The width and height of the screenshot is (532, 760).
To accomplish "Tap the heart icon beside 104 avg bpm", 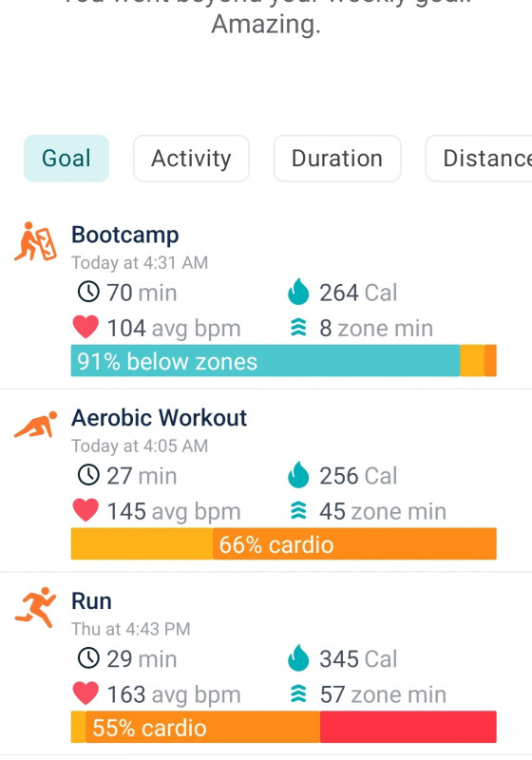I will pos(85,327).
